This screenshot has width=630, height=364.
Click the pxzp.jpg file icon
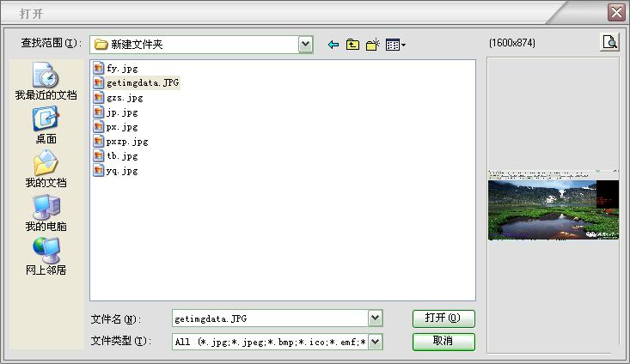point(99,141)
